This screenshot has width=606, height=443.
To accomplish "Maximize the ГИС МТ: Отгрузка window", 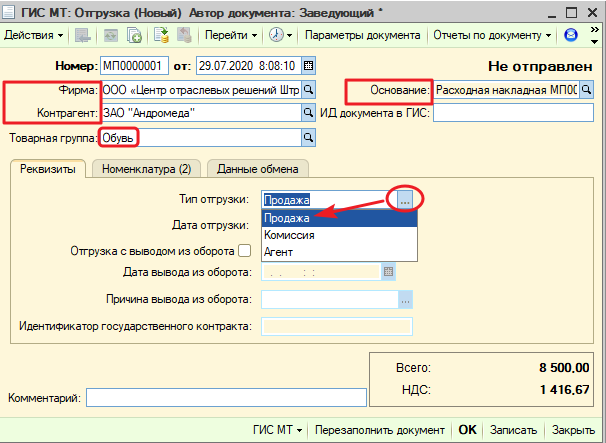I will [571, 12].
